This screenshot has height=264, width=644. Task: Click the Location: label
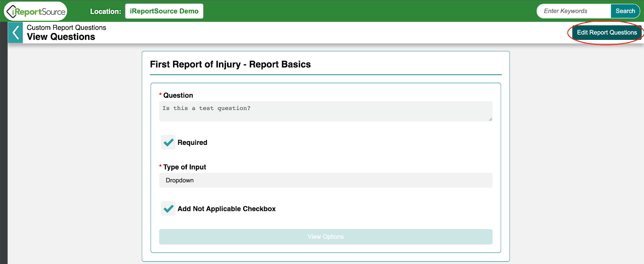point(105,11)
